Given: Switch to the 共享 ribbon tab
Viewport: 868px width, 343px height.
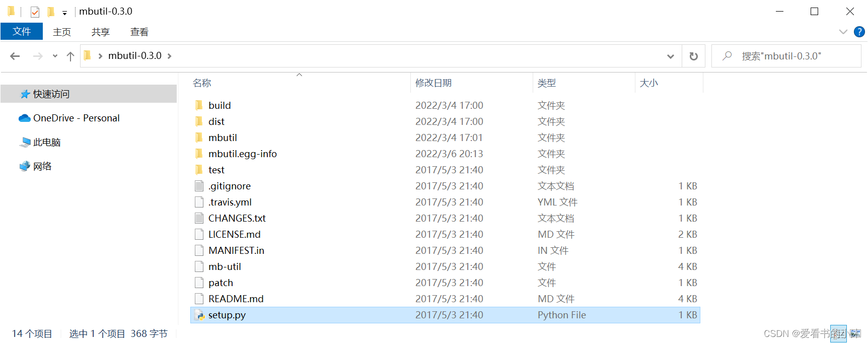Looking at the screenshot, I should point(101,32).
